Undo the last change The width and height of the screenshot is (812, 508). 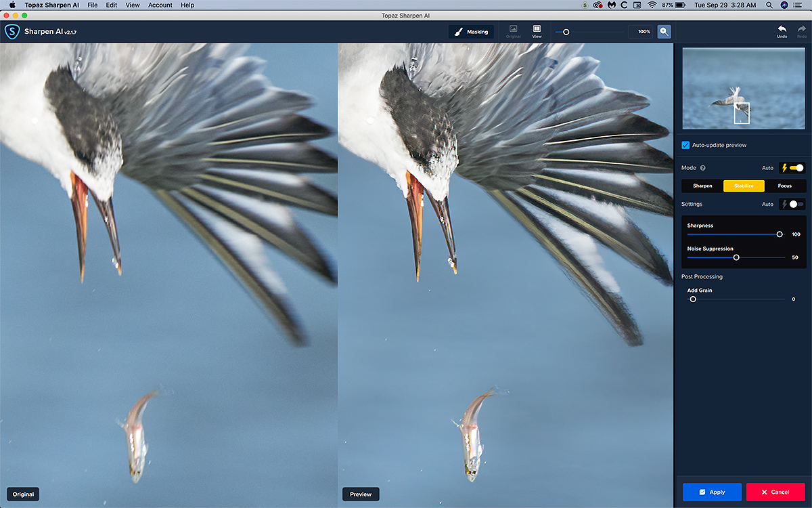coord(782,31)
